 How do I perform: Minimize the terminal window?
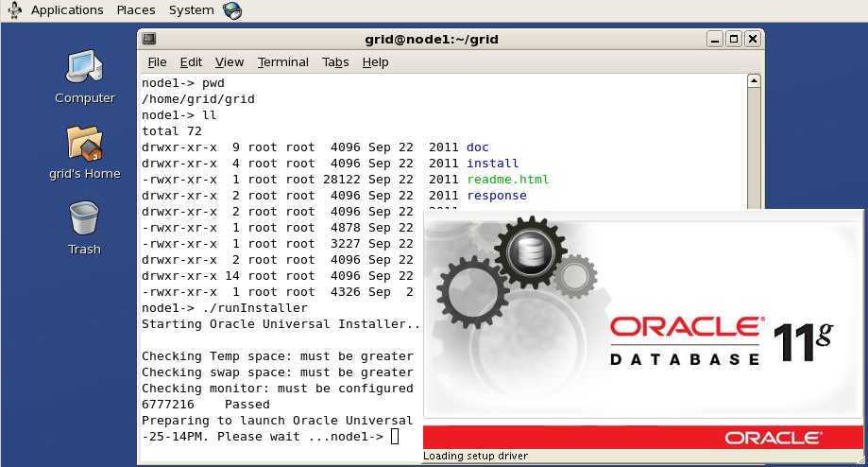click(x=715, y=40)
